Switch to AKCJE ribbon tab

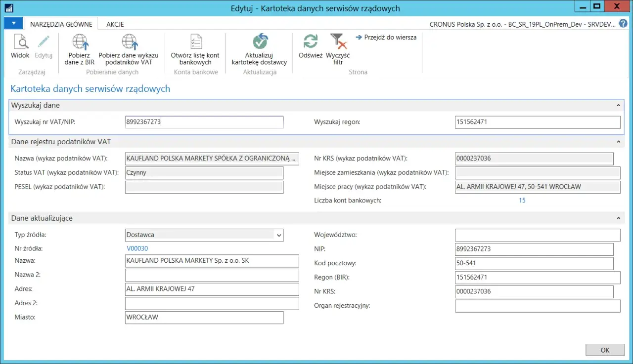(115, 24)
